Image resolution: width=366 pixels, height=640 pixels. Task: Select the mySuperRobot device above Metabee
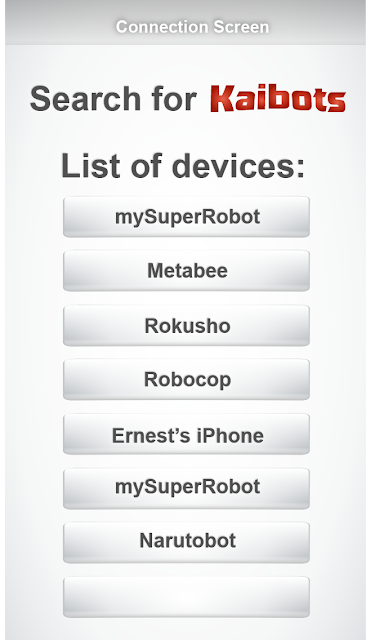(x=186, y=217)
